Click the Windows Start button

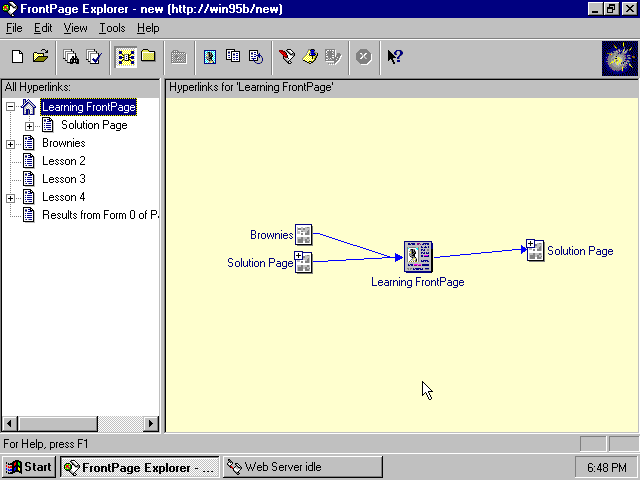29,467
